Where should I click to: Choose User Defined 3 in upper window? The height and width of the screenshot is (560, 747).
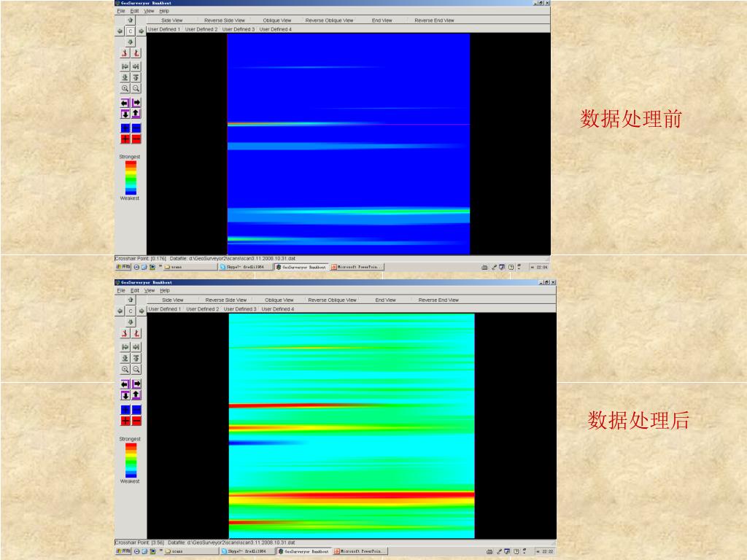(x=239, y=29)
